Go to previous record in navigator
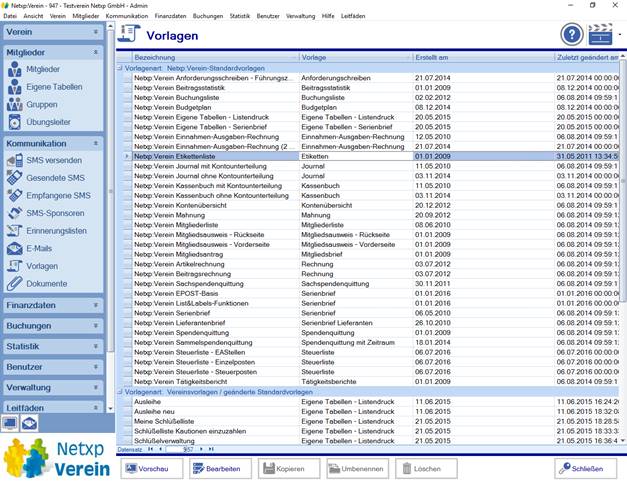 click(160, 449)
